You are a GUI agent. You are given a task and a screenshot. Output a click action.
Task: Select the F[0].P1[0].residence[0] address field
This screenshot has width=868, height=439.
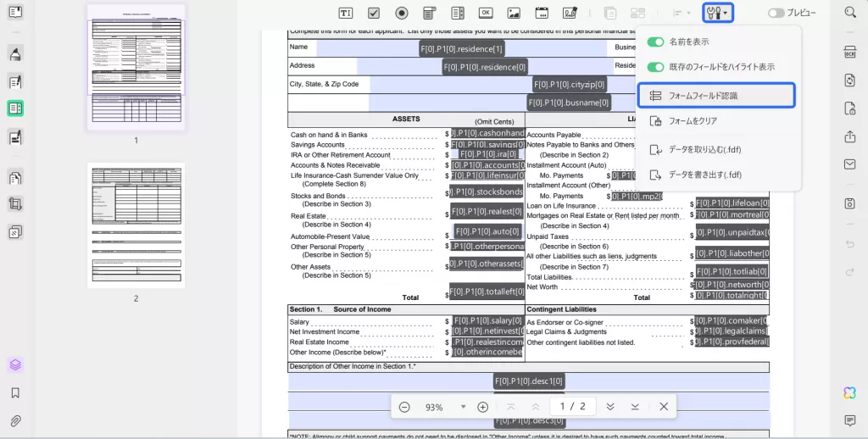484,67
